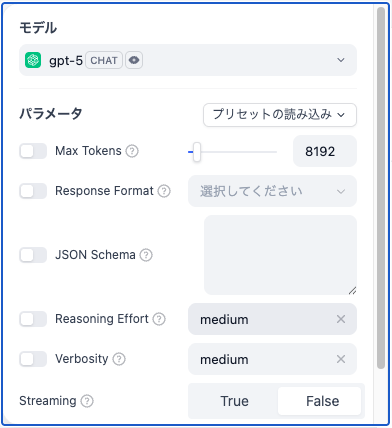This screenshot has width=392, height=428.
Task: Enable the Max Tokens toggle
Action: click(x=33, y=151)
